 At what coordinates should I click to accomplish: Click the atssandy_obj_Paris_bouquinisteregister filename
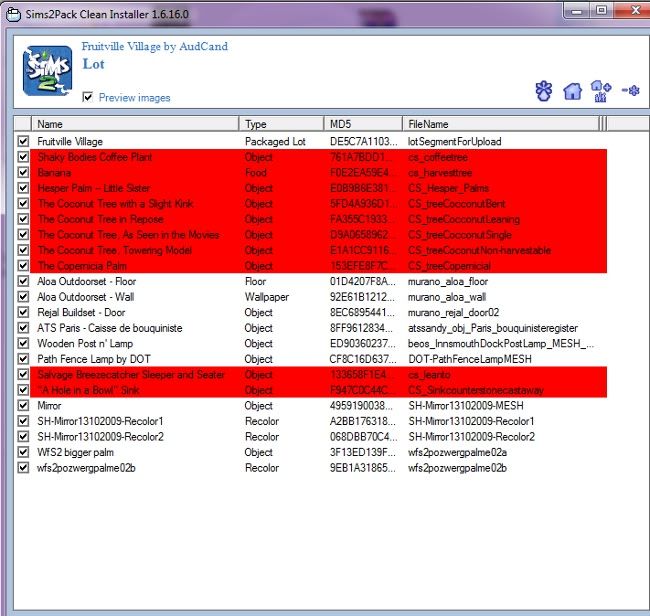pos(493,328)
